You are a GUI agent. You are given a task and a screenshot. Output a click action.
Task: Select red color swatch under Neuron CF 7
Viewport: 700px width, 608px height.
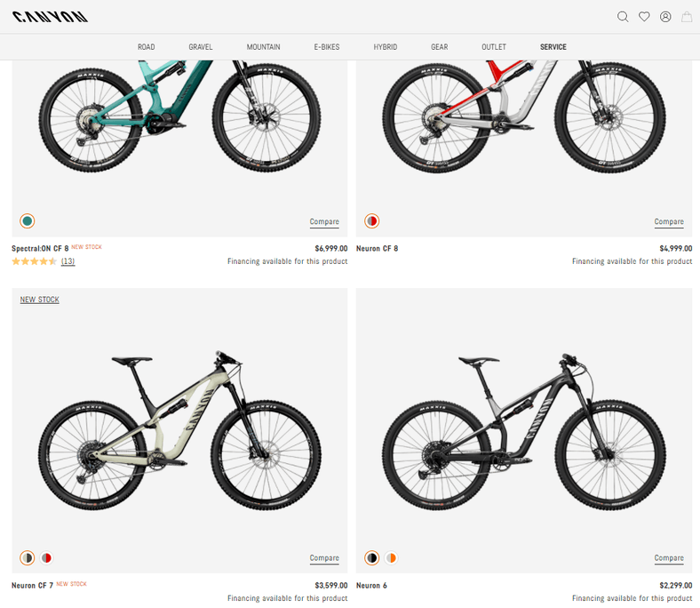click(x=46, y=558)
